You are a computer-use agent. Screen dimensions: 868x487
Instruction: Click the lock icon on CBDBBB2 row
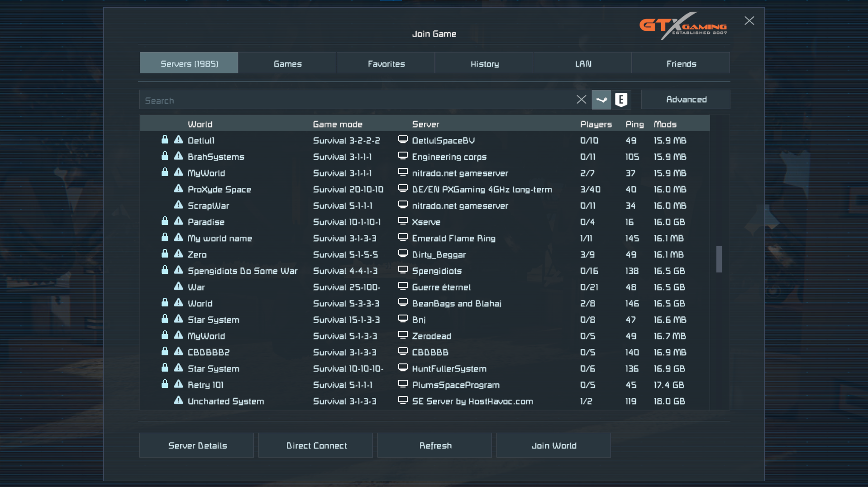(165, 351)
